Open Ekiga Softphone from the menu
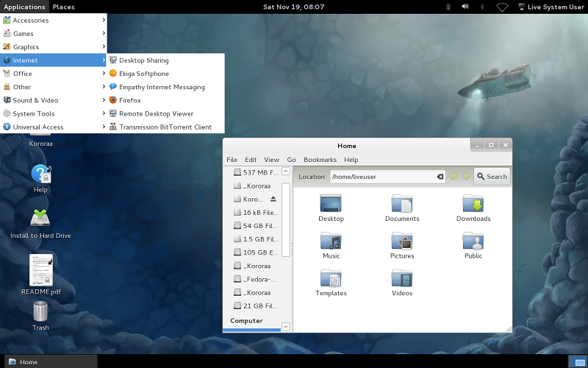The image size is (588, 368). coord(143,74)
